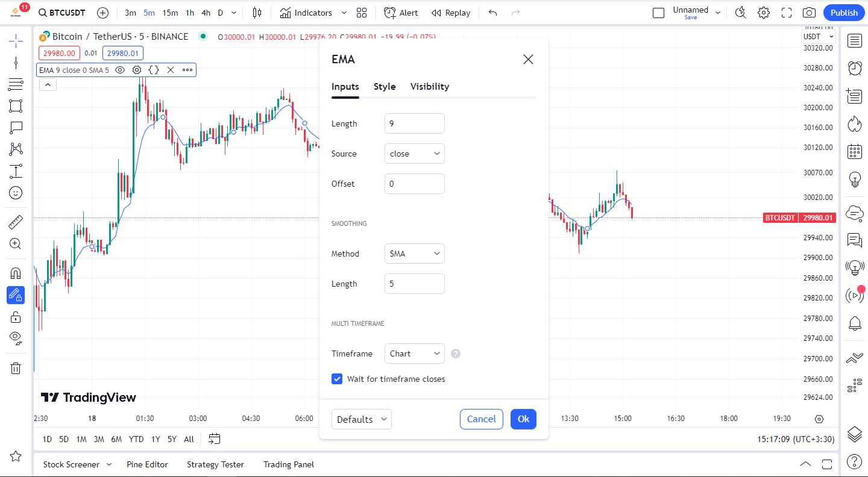Open EMA source code braces icon
Viewport: 868px width, 477px height.
(154, 70)
